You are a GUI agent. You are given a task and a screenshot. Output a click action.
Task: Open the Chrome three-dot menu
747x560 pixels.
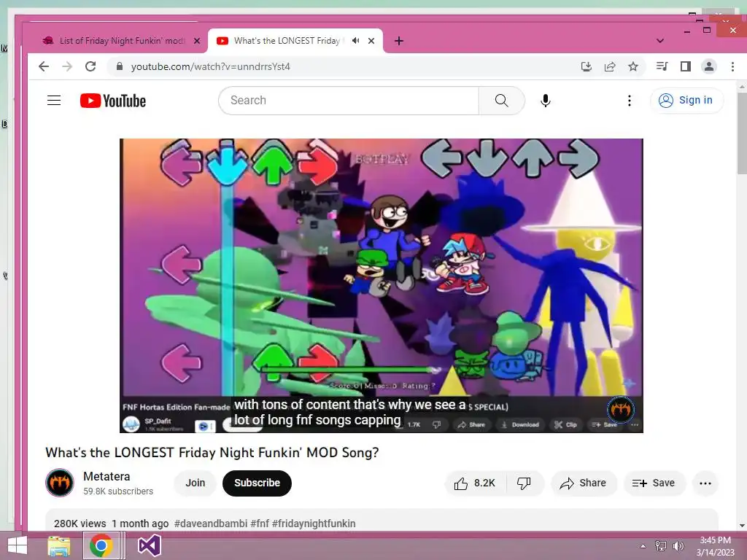tap(732, 66)
